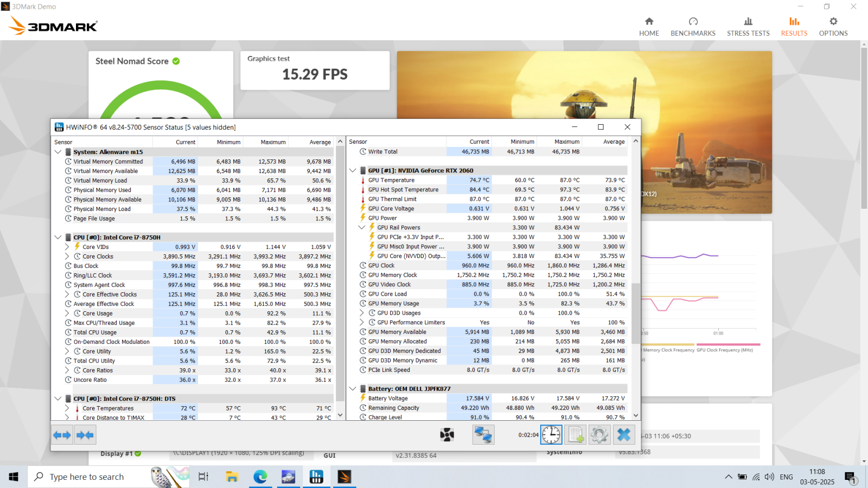This screenshot has width=868, height=488.
Task: Expand GPU Performance Limiters row
Action: tap(362, 322)
